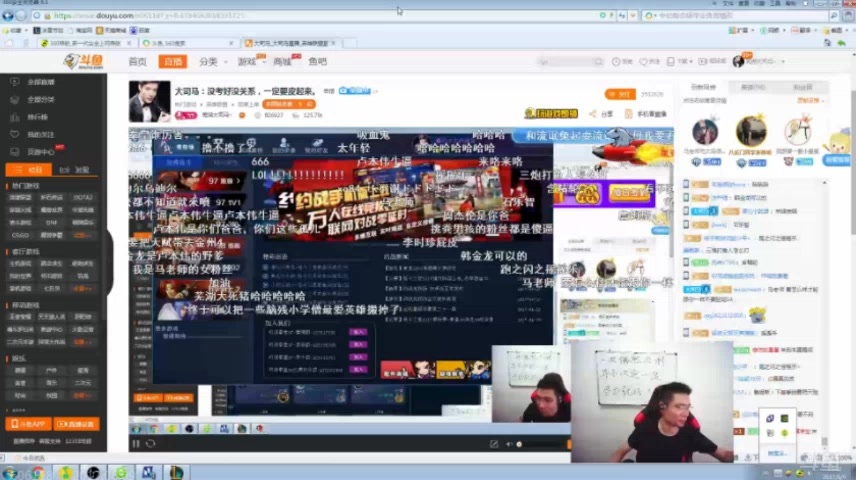Viewport: 856px width, 480px height.
Task: Click the page vertical scrollbar
Action: [852, 164]
